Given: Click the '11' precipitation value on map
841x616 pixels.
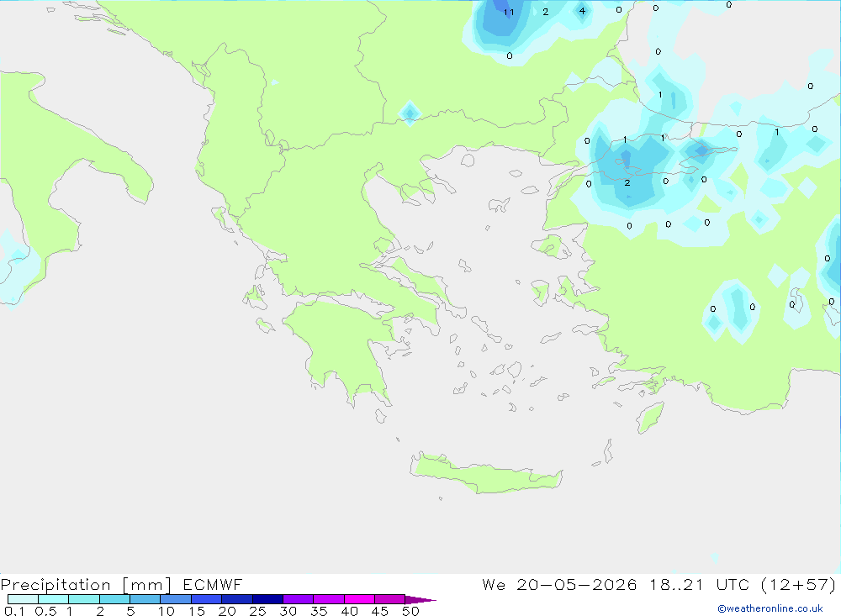Looking at the screenshot, I should 509,13.
